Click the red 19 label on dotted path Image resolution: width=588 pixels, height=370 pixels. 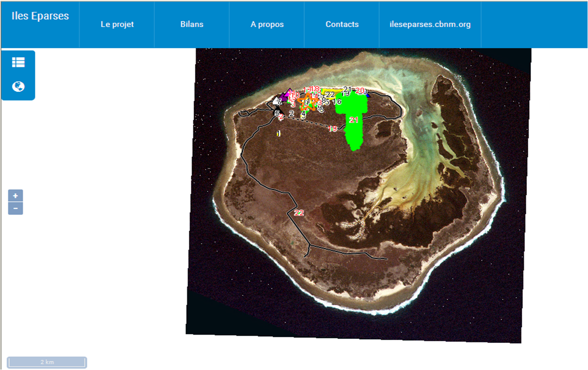[x=333, y=129]
